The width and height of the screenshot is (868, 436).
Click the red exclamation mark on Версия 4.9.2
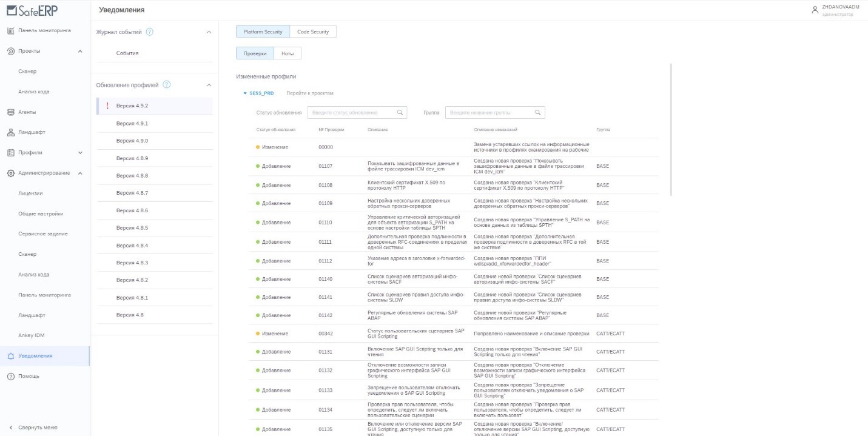tap(107, 106)
